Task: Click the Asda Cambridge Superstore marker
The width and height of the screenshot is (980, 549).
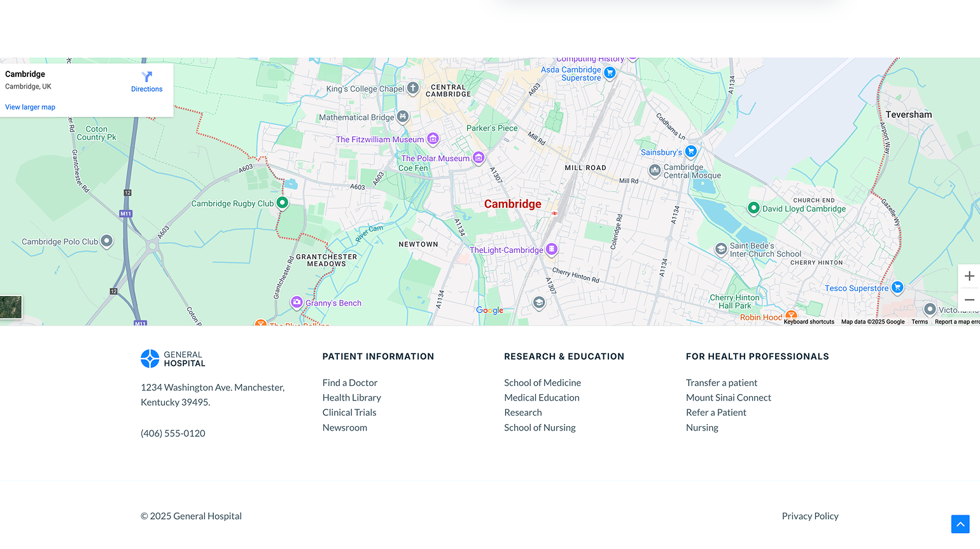Action: 610,73
